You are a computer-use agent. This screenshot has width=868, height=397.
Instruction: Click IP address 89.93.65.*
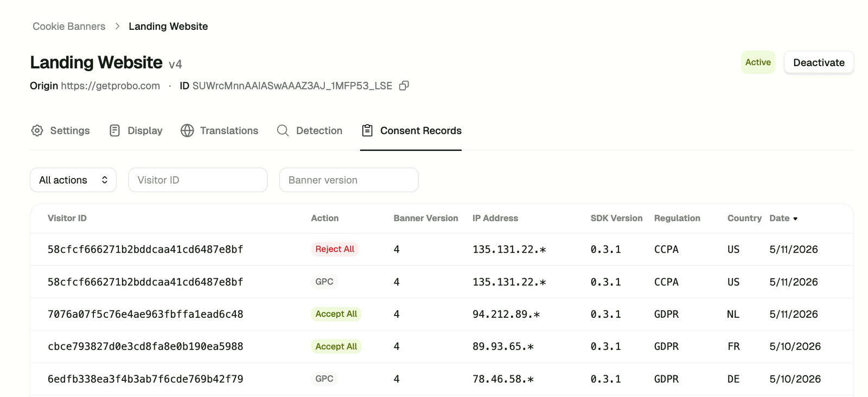[x=503, y=347]
